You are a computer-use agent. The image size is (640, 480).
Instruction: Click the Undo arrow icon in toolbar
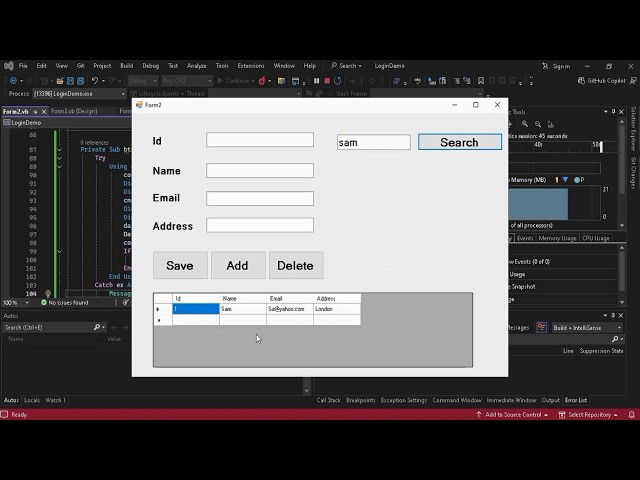click(95, 81)
